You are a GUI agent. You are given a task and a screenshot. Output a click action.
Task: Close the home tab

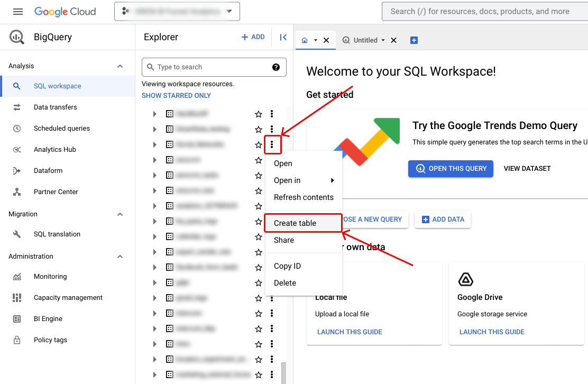coord(326,40)
